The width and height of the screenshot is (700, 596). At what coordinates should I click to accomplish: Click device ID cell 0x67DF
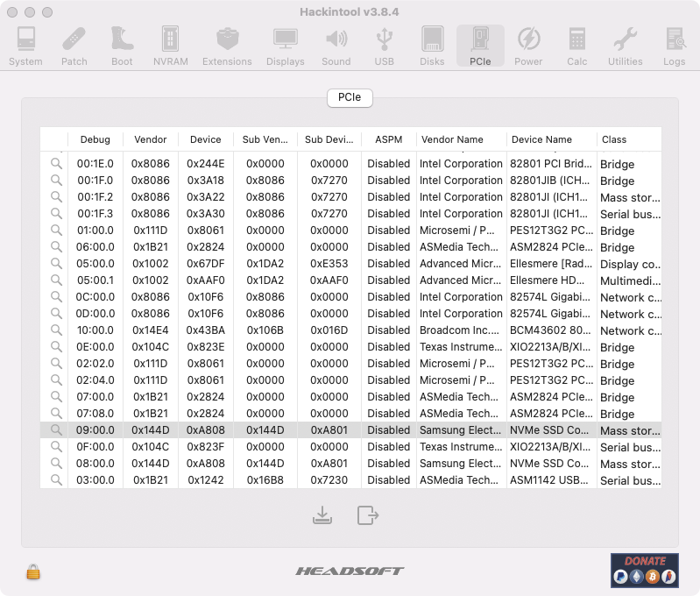tap(205, 264)
